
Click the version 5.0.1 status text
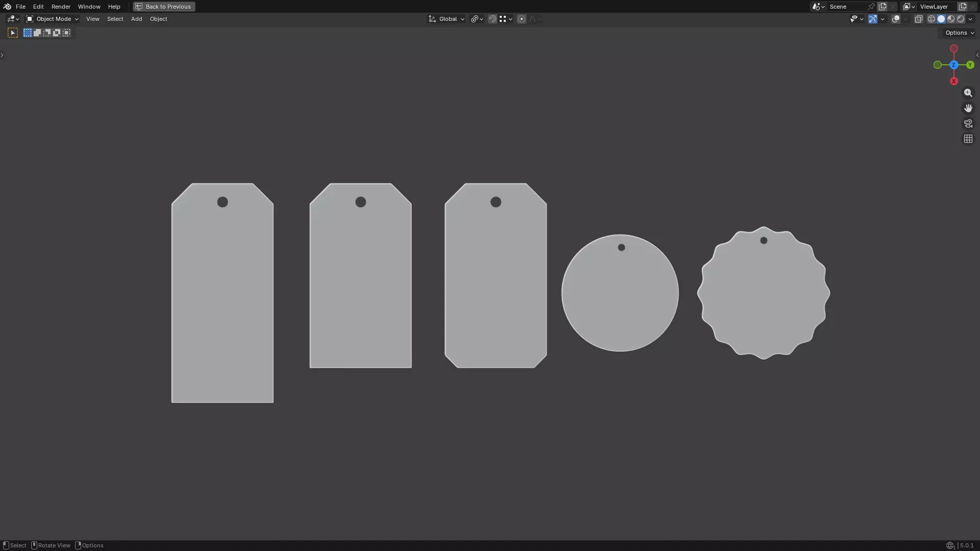point(967,545)
